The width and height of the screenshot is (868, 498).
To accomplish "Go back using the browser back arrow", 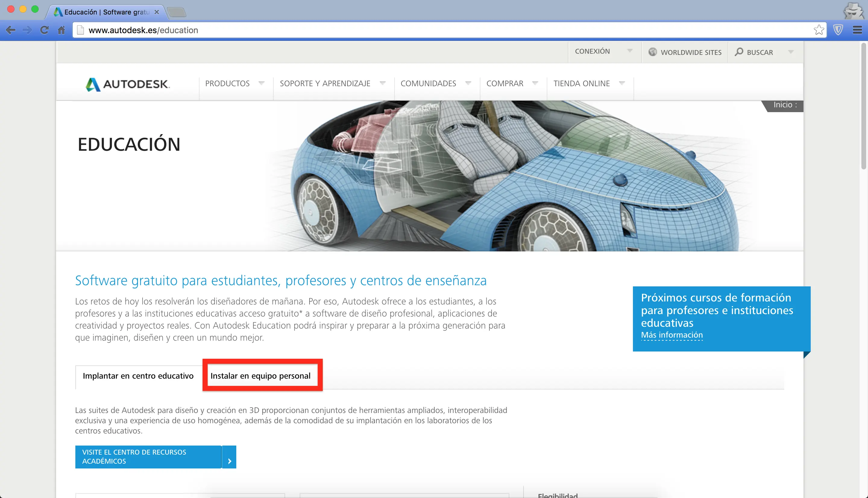I will pos(11,30).
